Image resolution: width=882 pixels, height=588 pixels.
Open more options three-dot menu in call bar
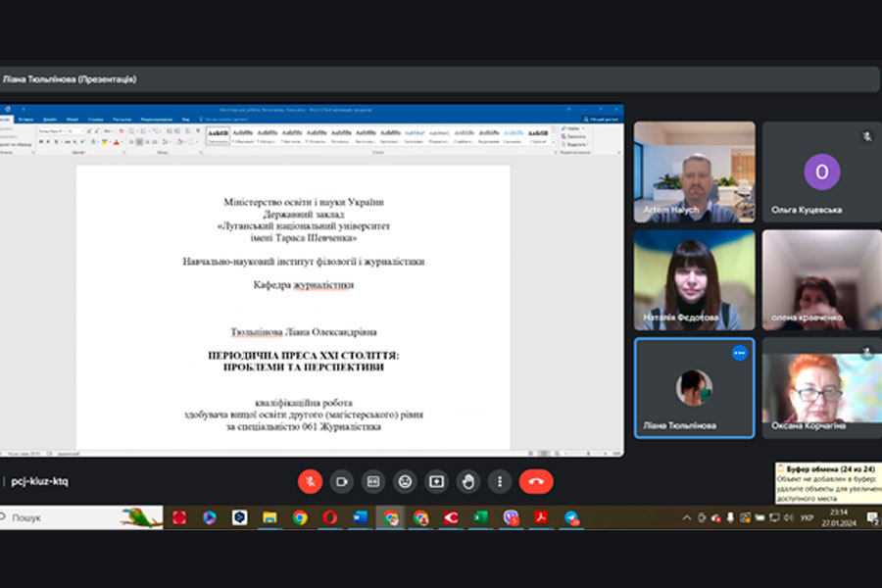tap(500, 481)
